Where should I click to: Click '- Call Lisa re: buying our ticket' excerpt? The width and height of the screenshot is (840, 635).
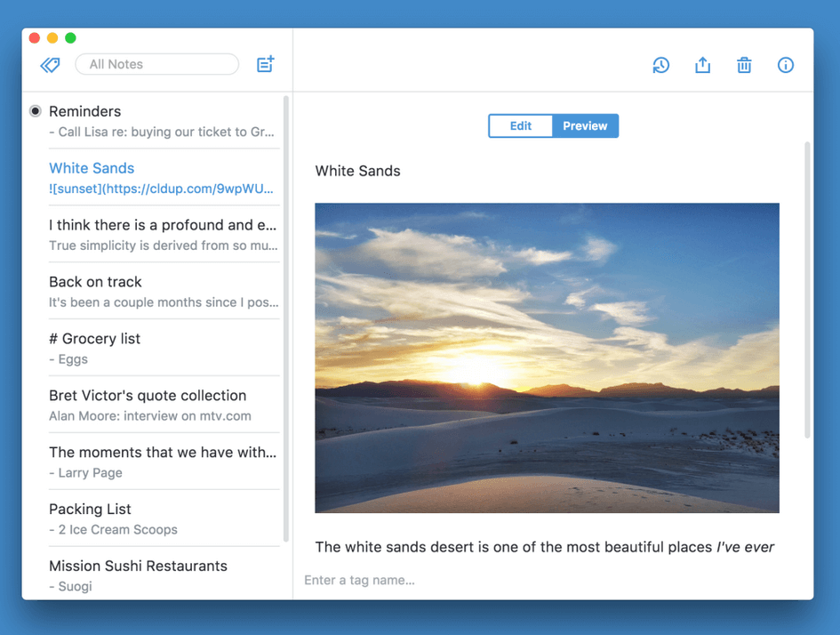tap(161, 132)
